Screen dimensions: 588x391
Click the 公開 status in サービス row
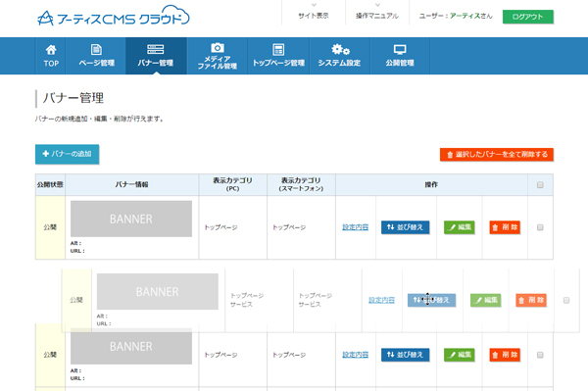tap(76, 300)
